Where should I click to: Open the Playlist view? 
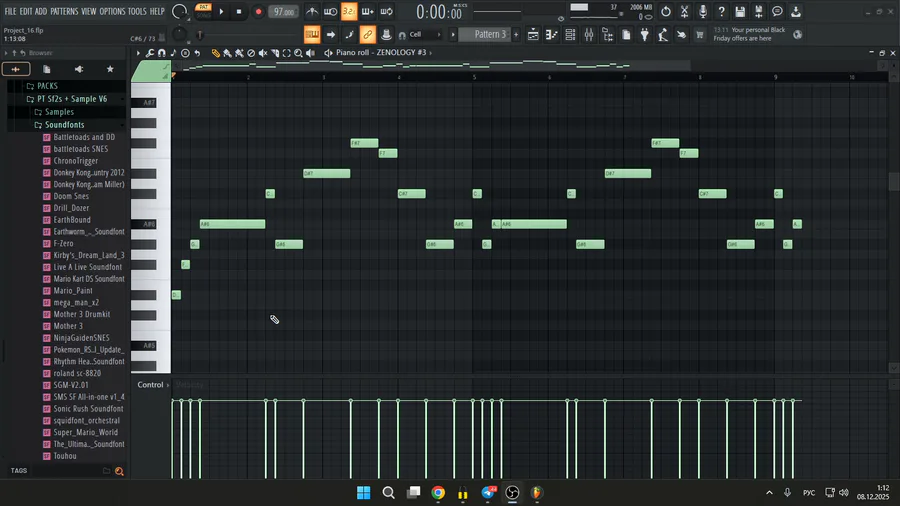point(533,34)
